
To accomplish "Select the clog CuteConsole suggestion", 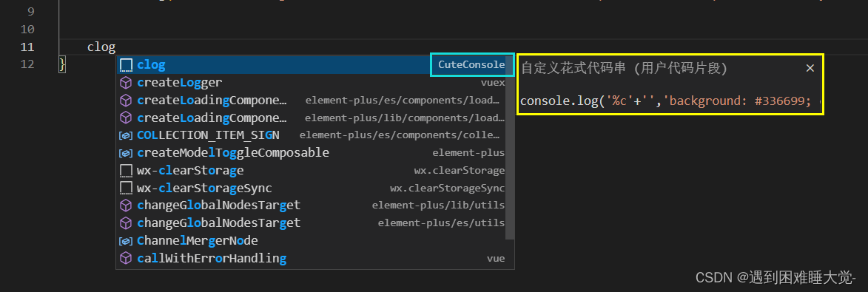I will click(x=312, y=65).
